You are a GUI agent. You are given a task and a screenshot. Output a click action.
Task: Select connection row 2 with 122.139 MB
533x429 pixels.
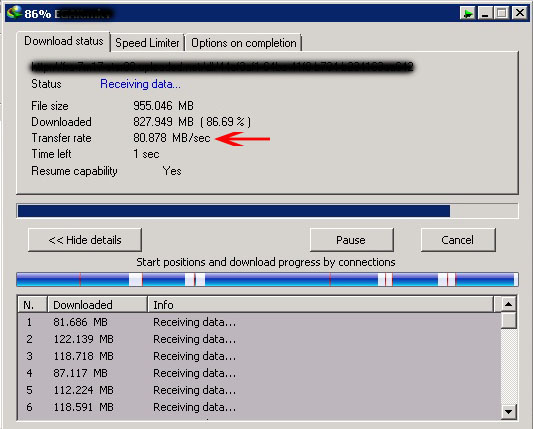(259, 339)
